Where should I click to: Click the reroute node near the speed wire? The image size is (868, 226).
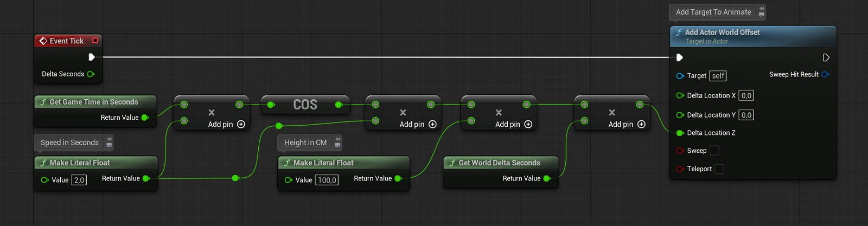click(235, 178)
